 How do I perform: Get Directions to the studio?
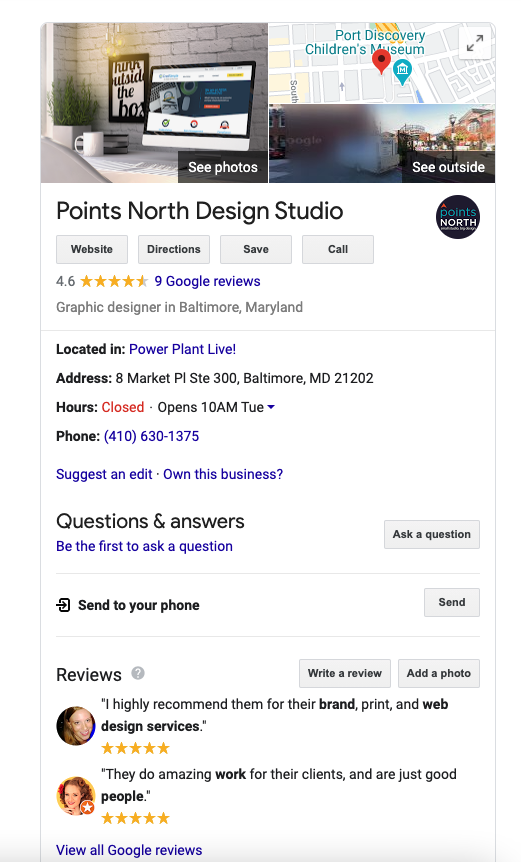(174, 249)
